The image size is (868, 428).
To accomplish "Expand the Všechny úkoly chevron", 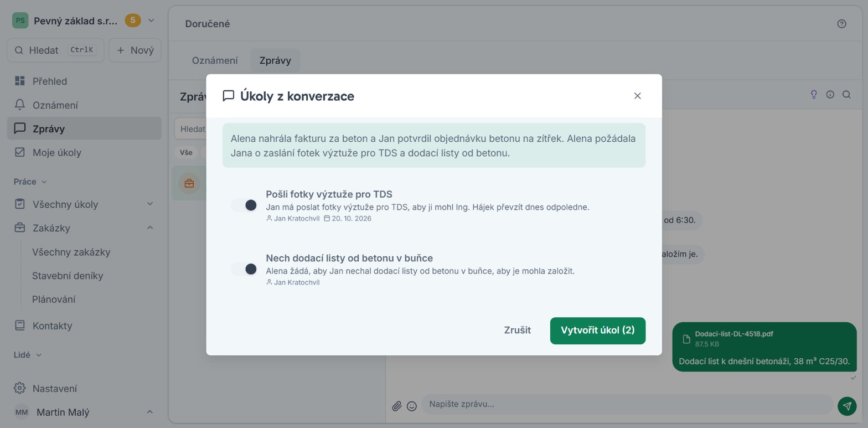I will [x=150, y=204].
